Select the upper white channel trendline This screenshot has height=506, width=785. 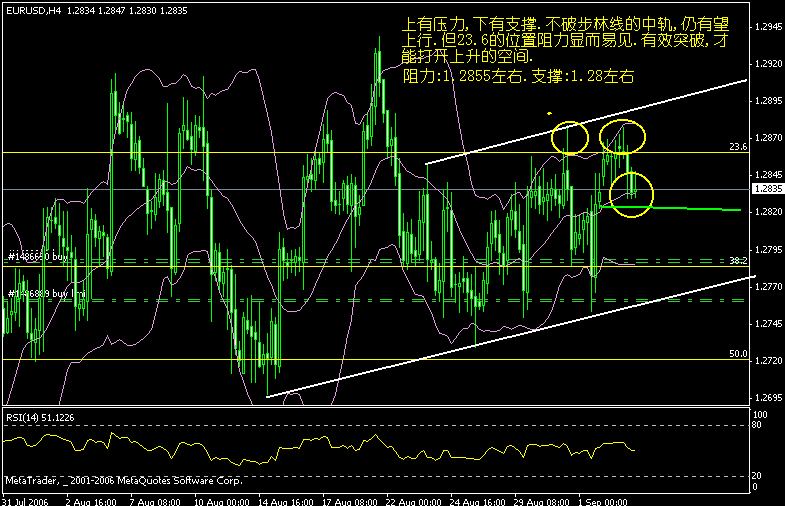(x=586, y=122)
